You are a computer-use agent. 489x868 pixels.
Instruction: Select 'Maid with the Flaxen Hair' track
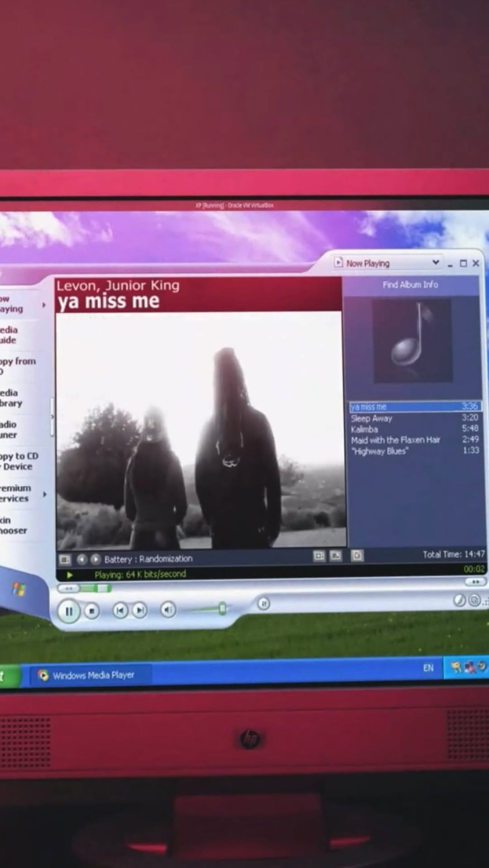[414, 439]
